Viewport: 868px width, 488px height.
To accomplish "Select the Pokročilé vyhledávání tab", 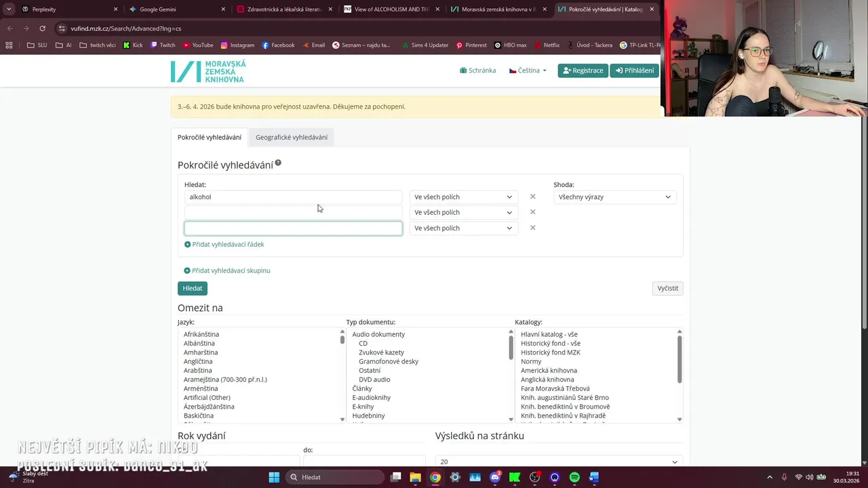I will coord(210,138).
